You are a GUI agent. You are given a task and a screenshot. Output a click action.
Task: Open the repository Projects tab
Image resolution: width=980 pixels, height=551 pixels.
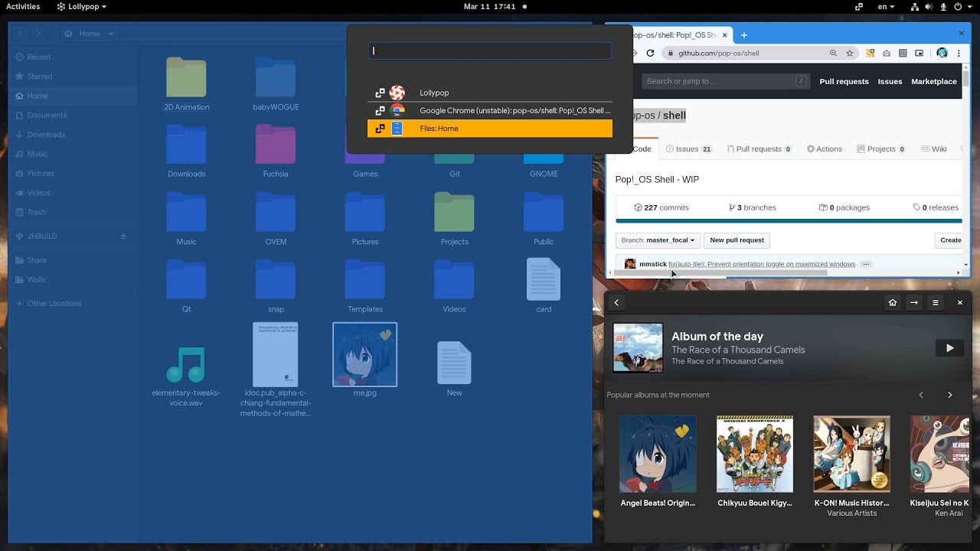[881, 149]
